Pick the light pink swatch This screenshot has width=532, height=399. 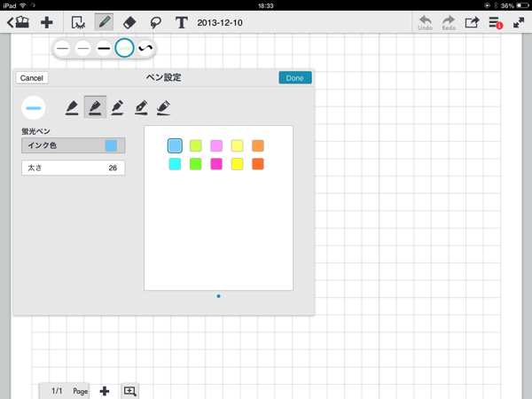click(x=216, y=145)
